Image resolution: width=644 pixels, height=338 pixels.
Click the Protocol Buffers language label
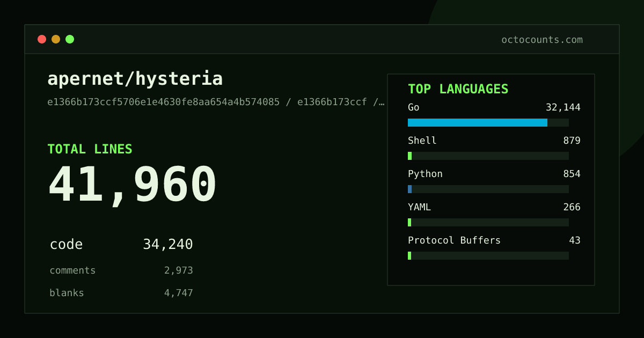pos(454,240)
